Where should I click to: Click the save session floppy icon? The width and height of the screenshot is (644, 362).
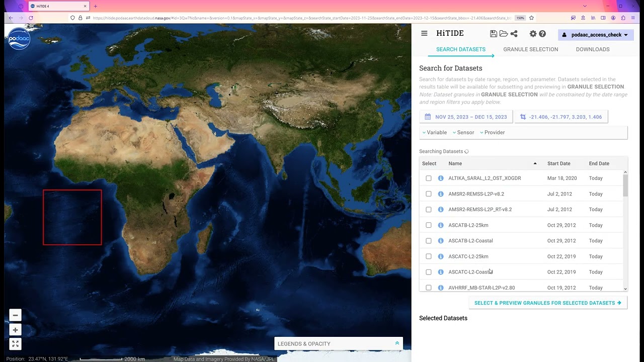[494, 34]
